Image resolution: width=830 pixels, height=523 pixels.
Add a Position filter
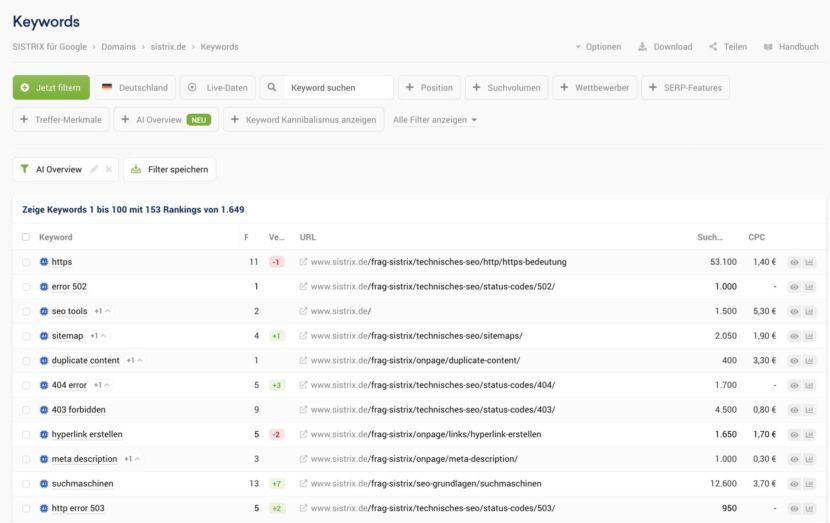click(429, 87)
